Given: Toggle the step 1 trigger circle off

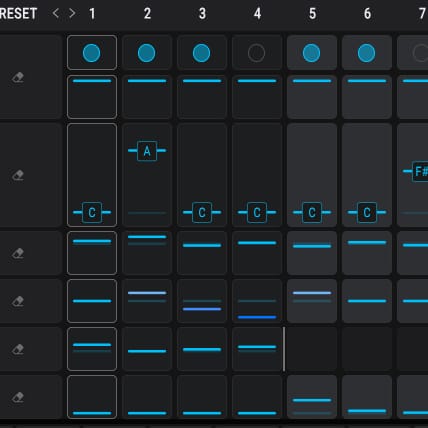Looking at the screenshot, I should pos(92,53).
